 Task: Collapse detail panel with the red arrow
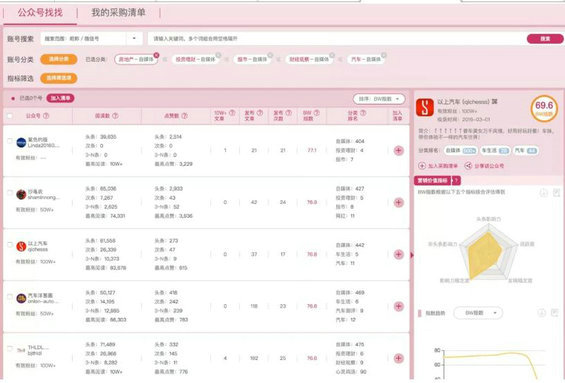tap(412, 255)
